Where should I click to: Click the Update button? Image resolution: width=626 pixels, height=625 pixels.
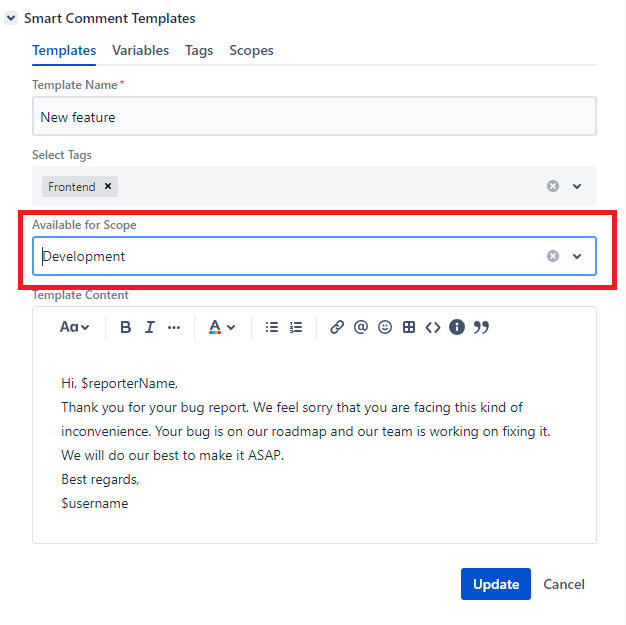coord(496,584)
